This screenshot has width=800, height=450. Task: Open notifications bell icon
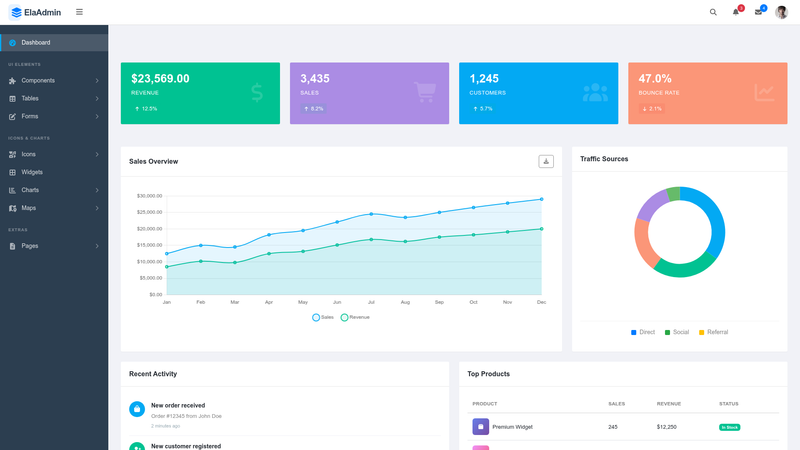736,12
